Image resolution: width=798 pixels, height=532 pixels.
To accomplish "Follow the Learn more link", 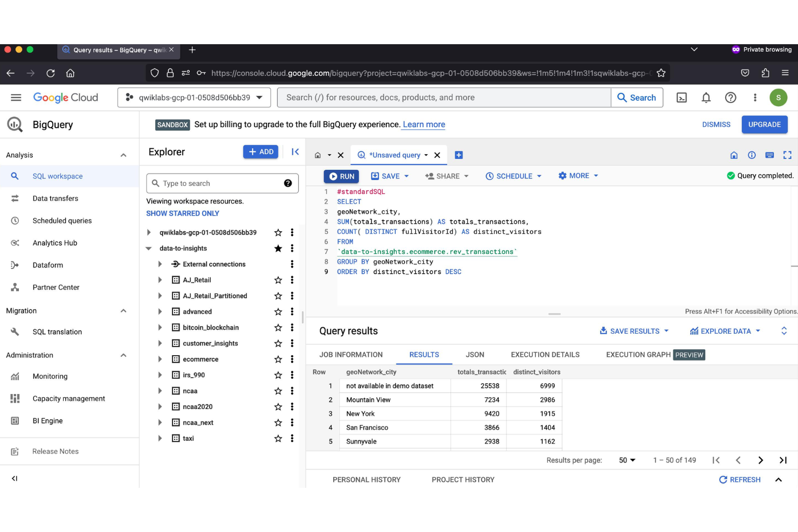I will [x=424, y=125].
